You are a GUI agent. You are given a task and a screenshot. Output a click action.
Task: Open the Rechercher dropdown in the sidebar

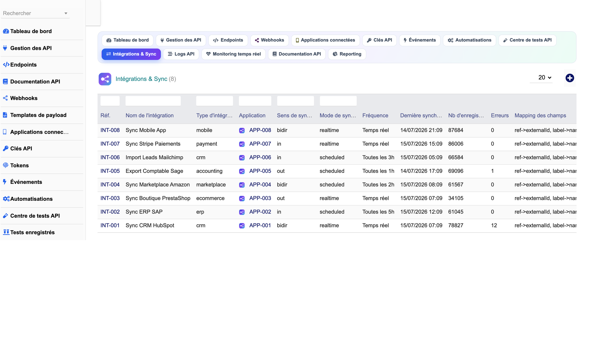(35, 13)
